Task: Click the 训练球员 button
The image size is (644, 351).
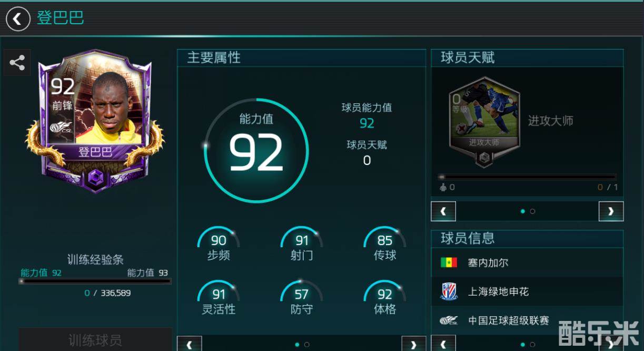Action: [x=95, y=339]
